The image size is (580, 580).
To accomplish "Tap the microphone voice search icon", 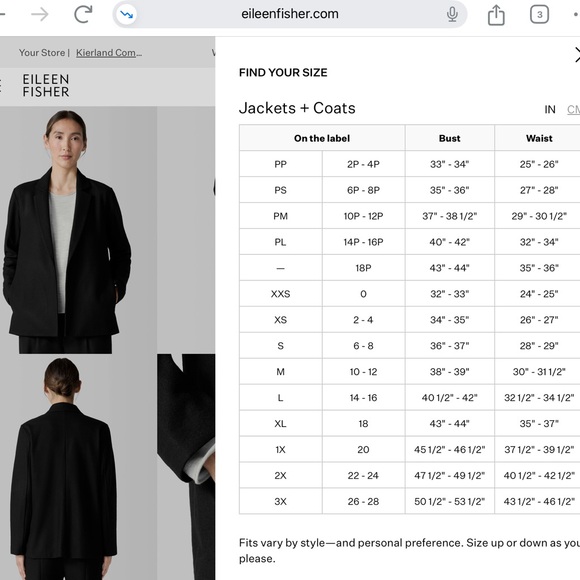I will [452, 14].
